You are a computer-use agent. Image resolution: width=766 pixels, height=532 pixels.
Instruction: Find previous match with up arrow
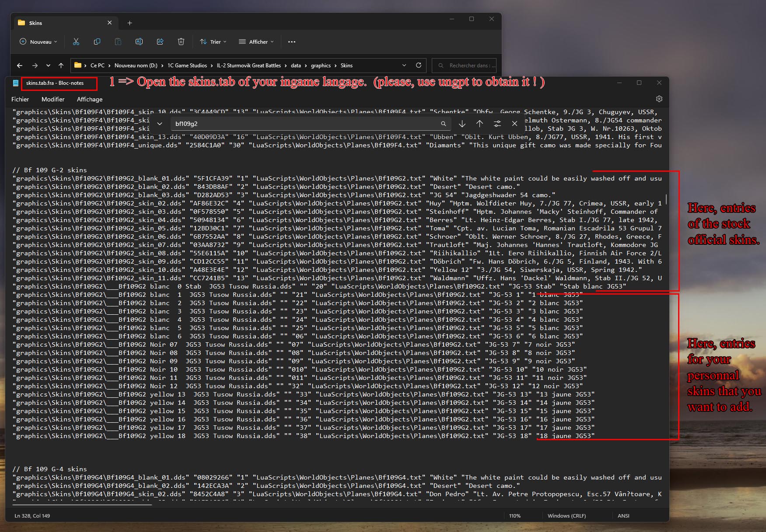pyautogui.click(x=480, y=124)
